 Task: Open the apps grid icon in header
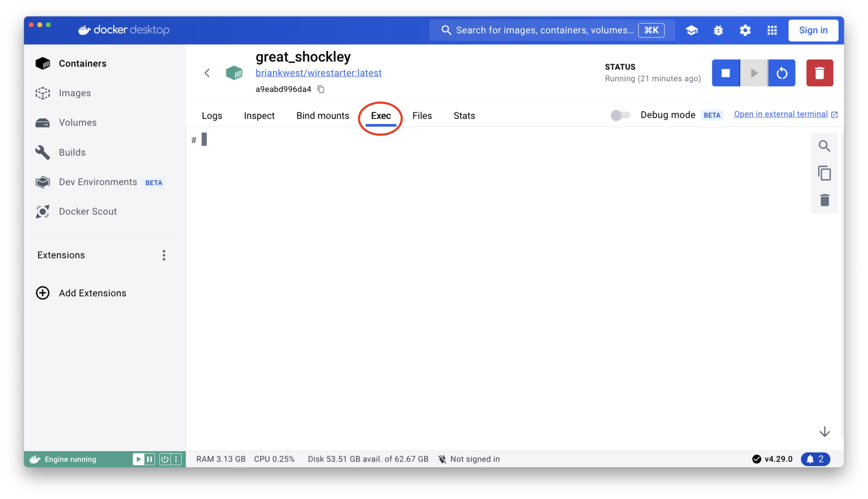point(772,30)
